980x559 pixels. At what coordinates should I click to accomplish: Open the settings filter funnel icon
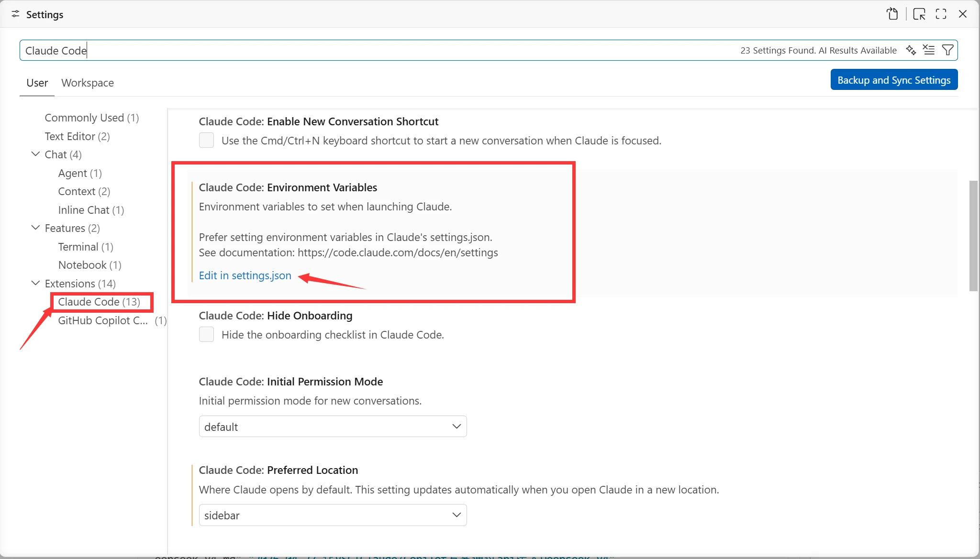click(x=947, y=50)
